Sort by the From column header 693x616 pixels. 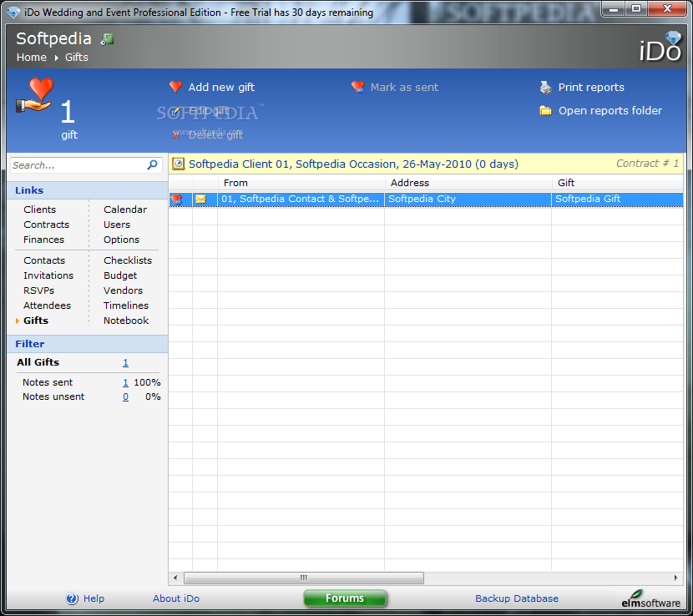[x=301, y=183]
